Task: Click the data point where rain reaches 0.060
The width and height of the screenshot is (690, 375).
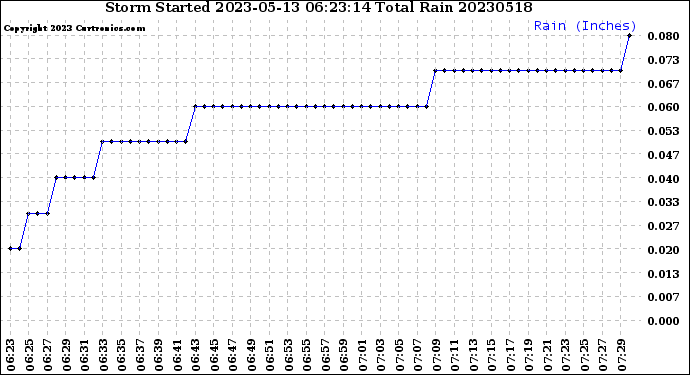Action: 195,107
